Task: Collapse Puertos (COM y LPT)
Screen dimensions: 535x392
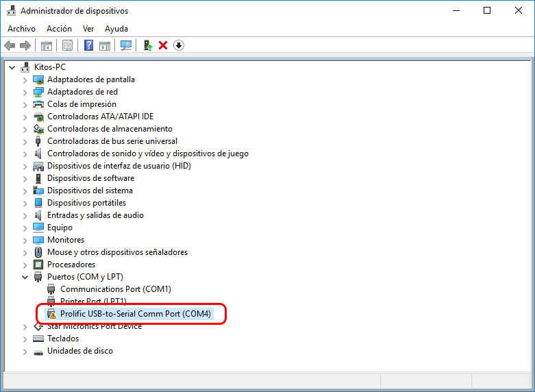Action: [x=25, y=278]
